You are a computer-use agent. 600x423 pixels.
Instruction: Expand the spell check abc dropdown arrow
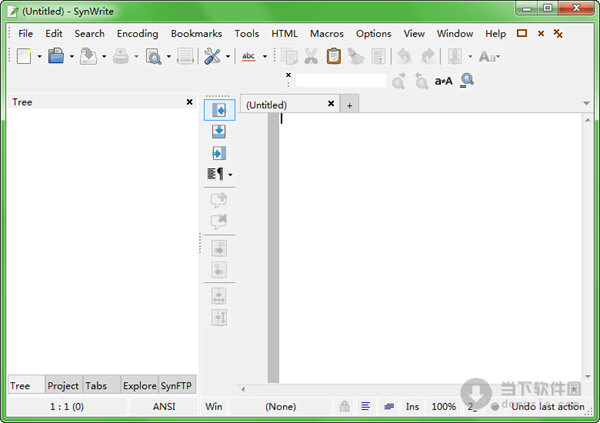pyautogui.click(x=265, y=57)
